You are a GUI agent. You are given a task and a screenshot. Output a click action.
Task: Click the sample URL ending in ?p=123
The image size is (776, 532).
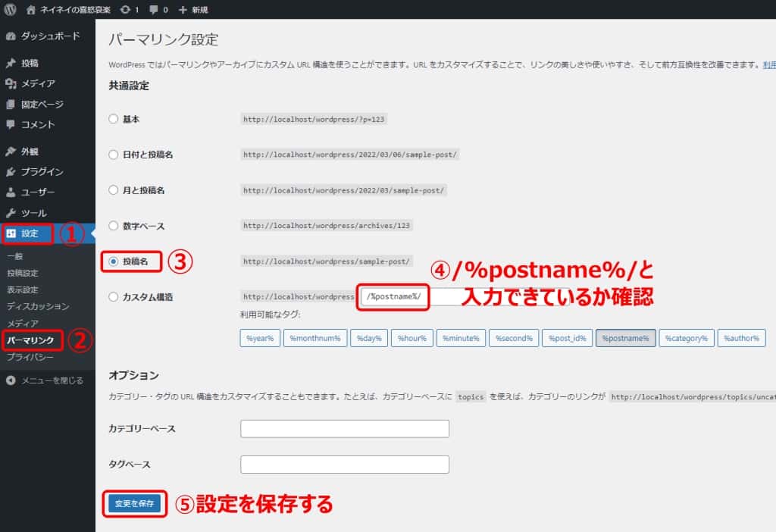pyautogui.click(x=314, y=119)
